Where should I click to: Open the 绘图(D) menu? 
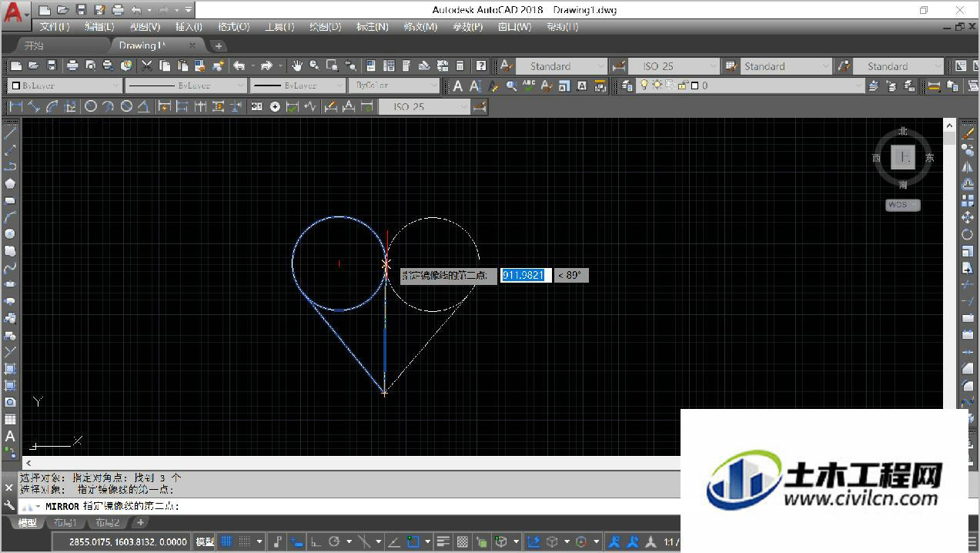[325, 26]
